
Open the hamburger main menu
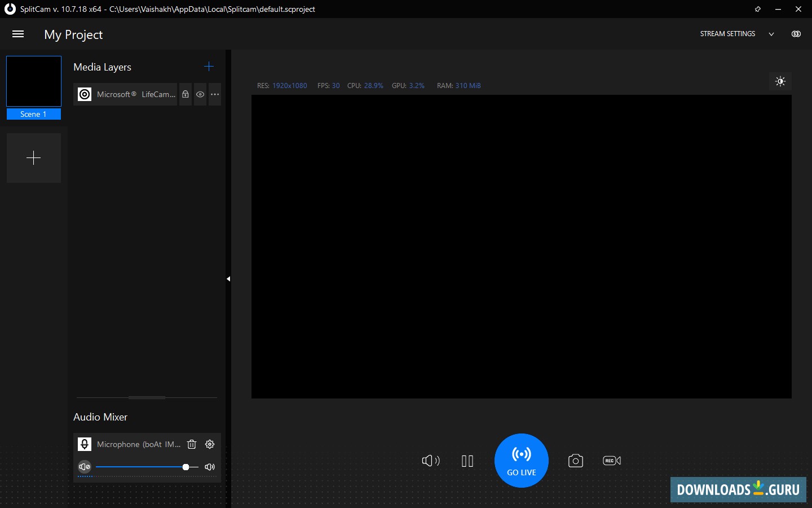pos(18,34)
